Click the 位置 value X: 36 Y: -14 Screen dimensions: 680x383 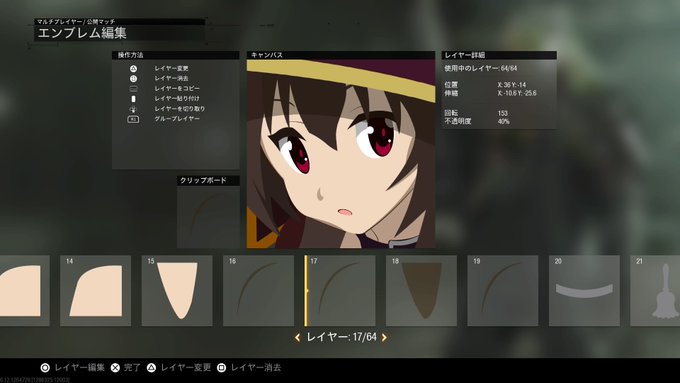[x=512, y=85]
